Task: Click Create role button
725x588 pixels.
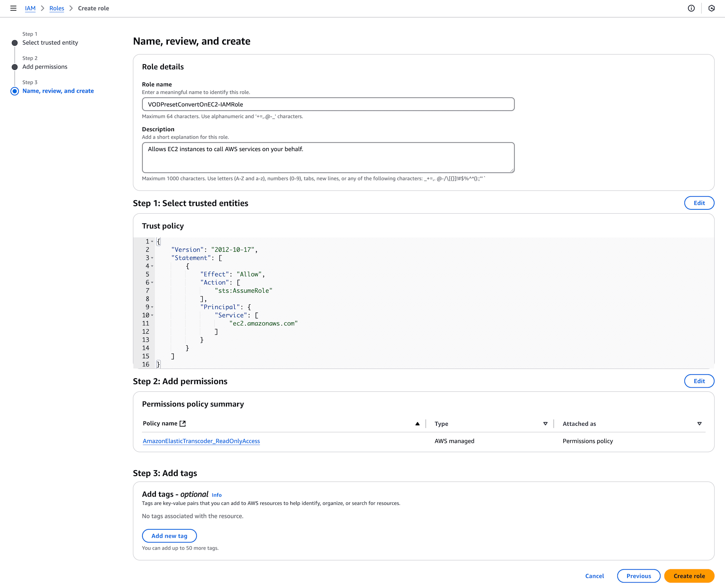Action: pos(689,576)
